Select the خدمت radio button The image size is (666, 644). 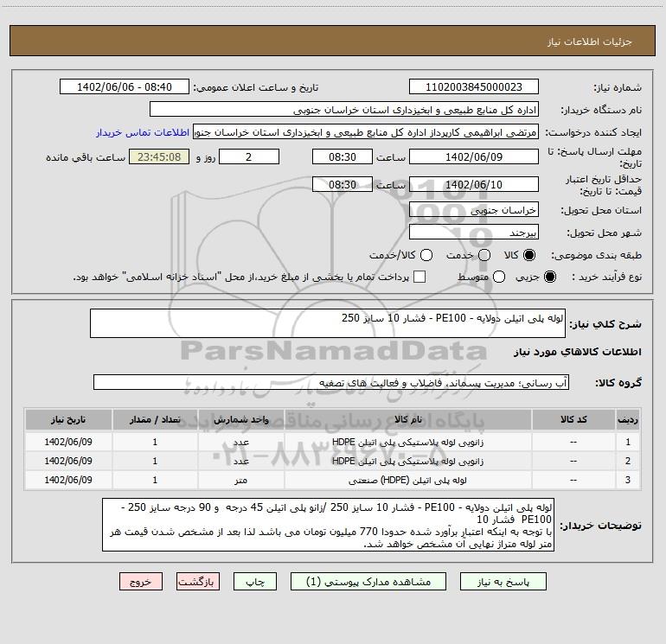point(484,255)
